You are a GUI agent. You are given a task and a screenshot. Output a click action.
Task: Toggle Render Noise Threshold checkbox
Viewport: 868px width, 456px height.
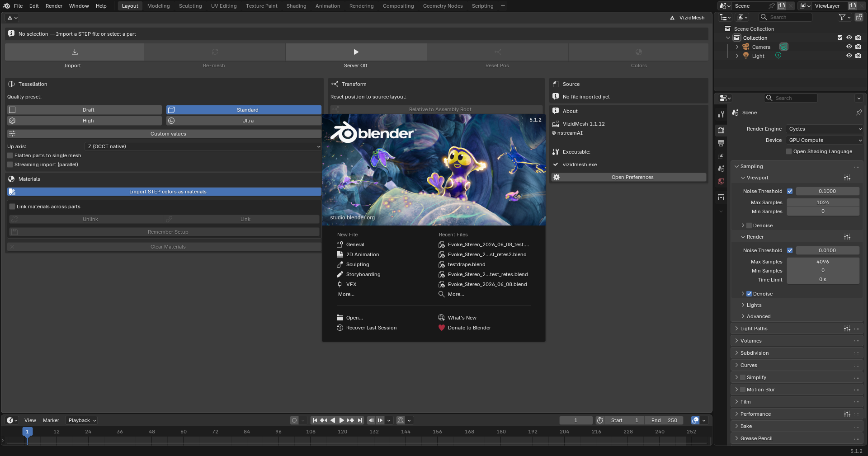pyautogui.click(x=790, y=250)
